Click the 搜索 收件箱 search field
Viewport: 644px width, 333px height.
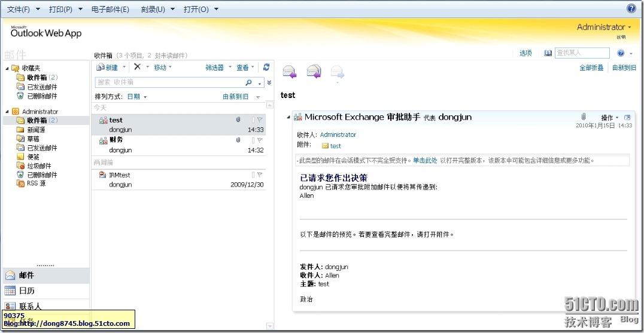click(x=170, y=83)
